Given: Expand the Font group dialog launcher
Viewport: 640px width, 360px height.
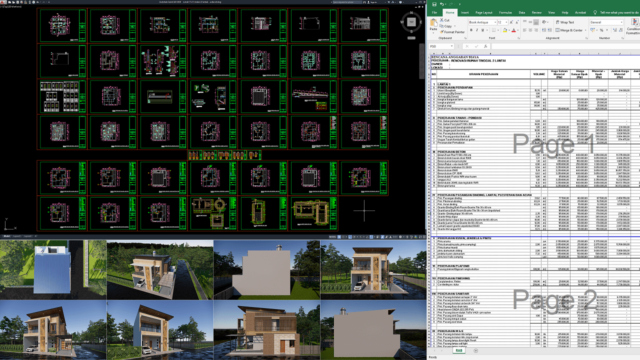Looking at the screenshot, I should (x=519, y=38).
